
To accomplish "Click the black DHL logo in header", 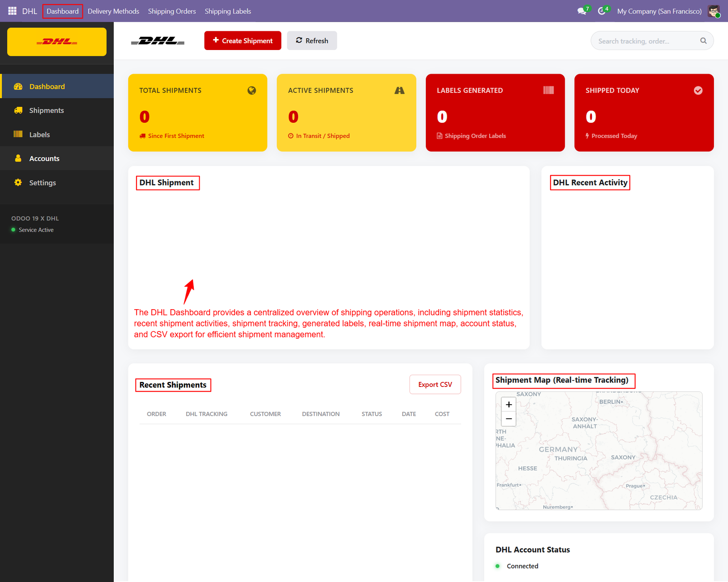I will [x=158, y=41].
